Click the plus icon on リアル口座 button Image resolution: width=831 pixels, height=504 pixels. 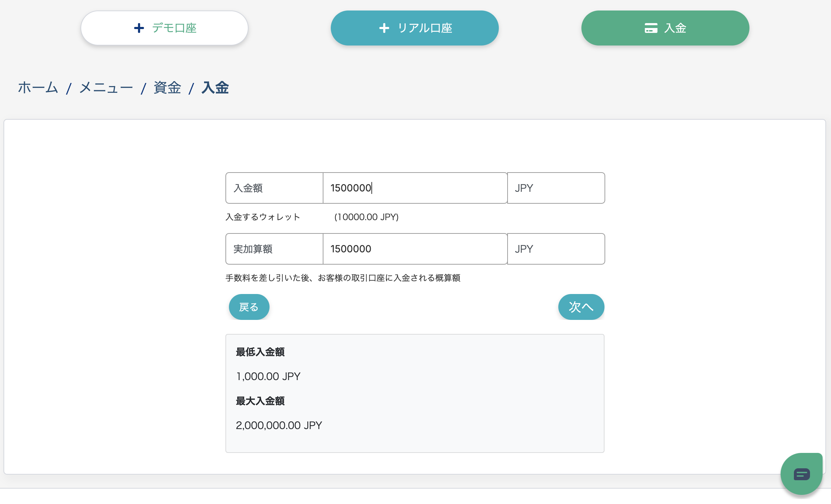(x=384, y=28)
